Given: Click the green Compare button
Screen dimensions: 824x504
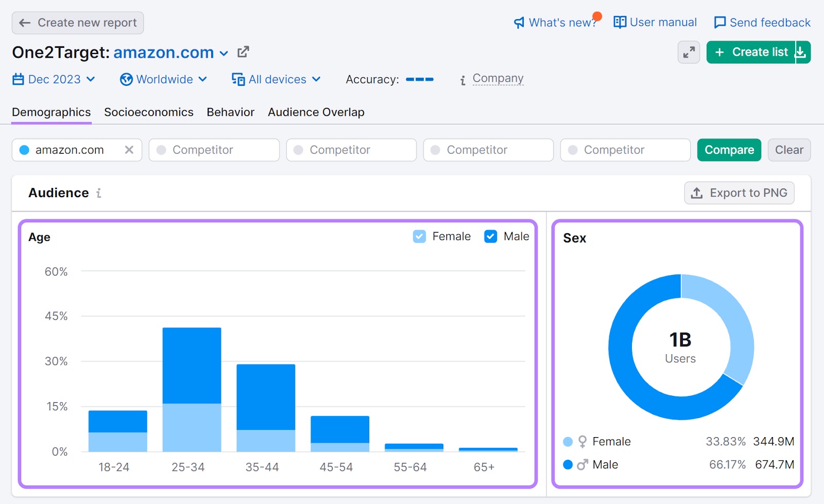Looking at the screenshot, I should click(729, 150).
